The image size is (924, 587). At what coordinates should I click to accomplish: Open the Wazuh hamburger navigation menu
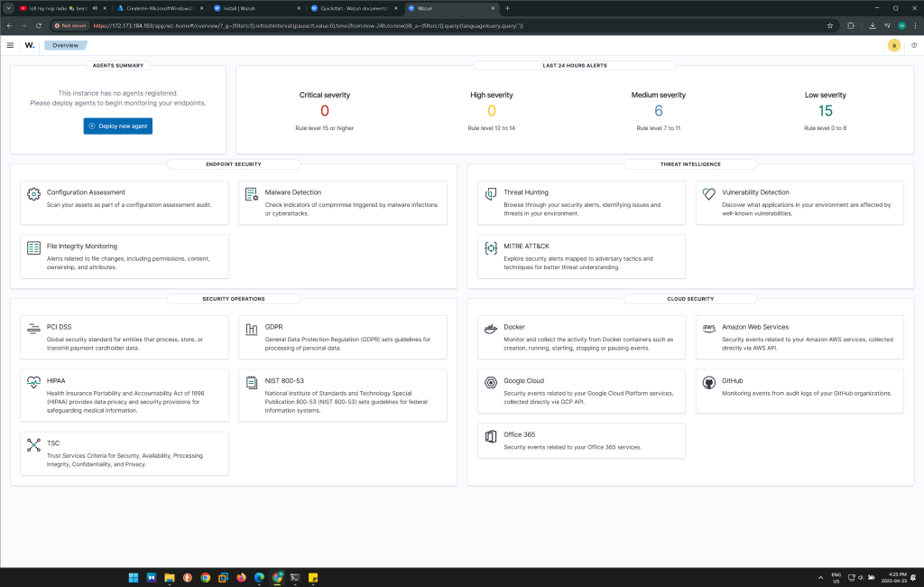[x=10, y=45]
